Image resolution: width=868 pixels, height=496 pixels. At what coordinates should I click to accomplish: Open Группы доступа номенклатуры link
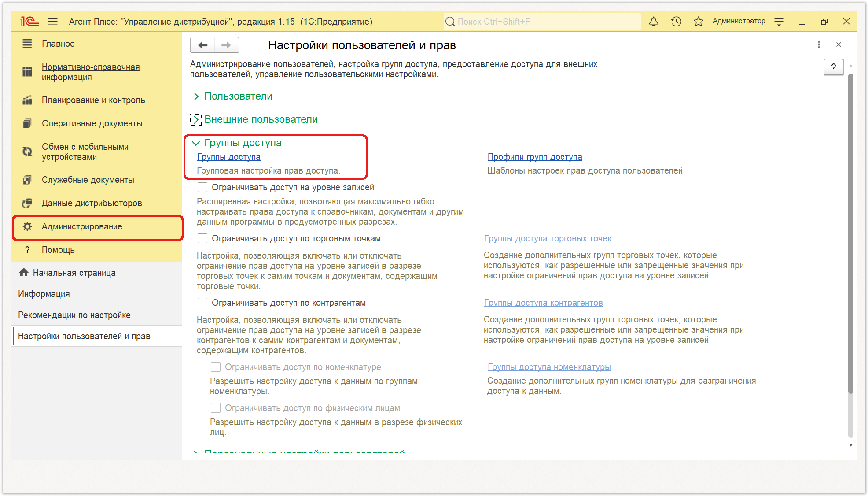(x=549, y=367)
